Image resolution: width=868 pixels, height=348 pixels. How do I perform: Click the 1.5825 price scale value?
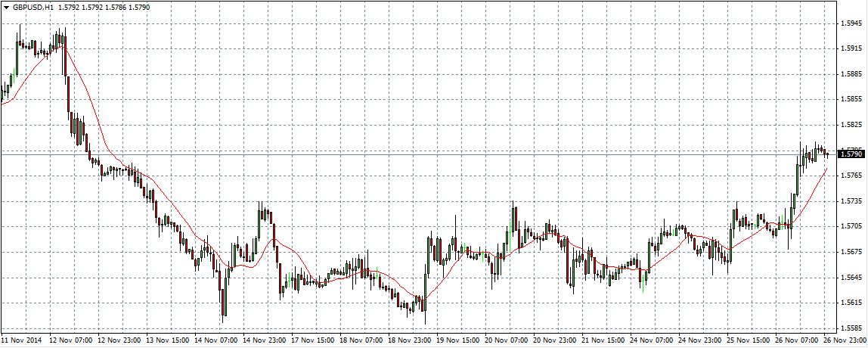(851, 125)
